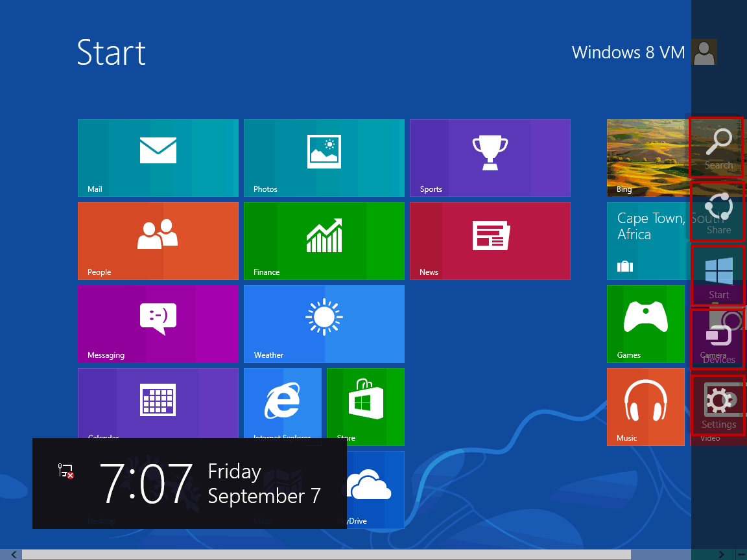The height and width of the screenshot is (560, 747).
Task: Click the right scroll arrow on the bottom scrollbar
Action: 721,554
